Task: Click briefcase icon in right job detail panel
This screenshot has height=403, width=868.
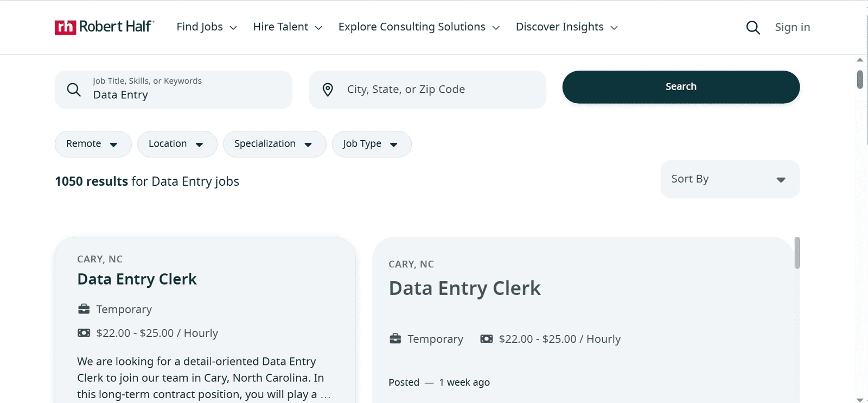Action: tap(395, 339)
